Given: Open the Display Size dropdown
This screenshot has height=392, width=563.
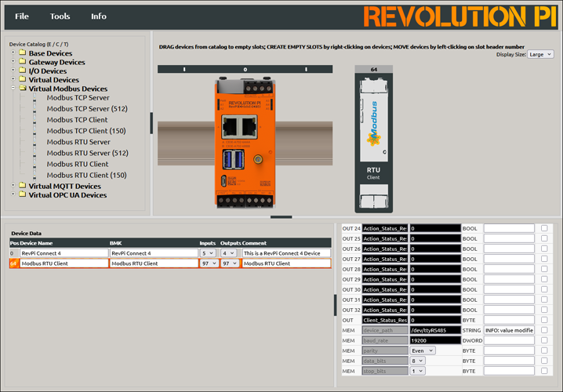Looking at the screenshot, I should (x=540, y=54).
